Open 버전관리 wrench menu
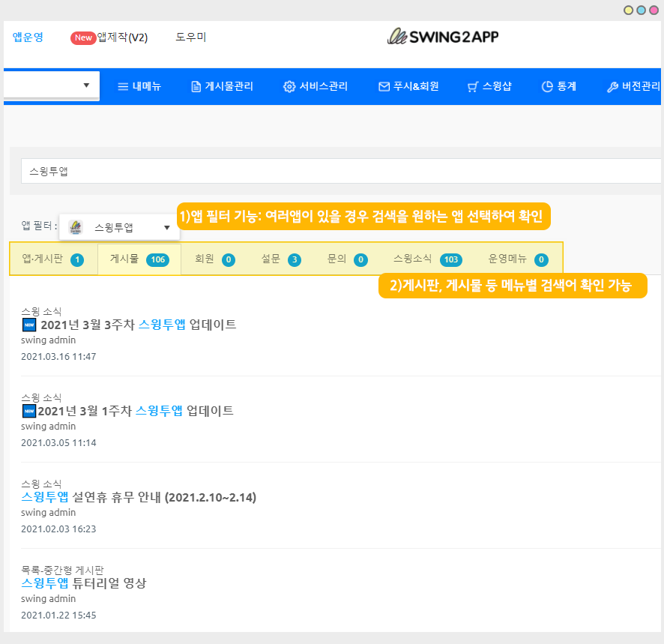The width and height of the screenshot is (664, 644). [633, 86]
